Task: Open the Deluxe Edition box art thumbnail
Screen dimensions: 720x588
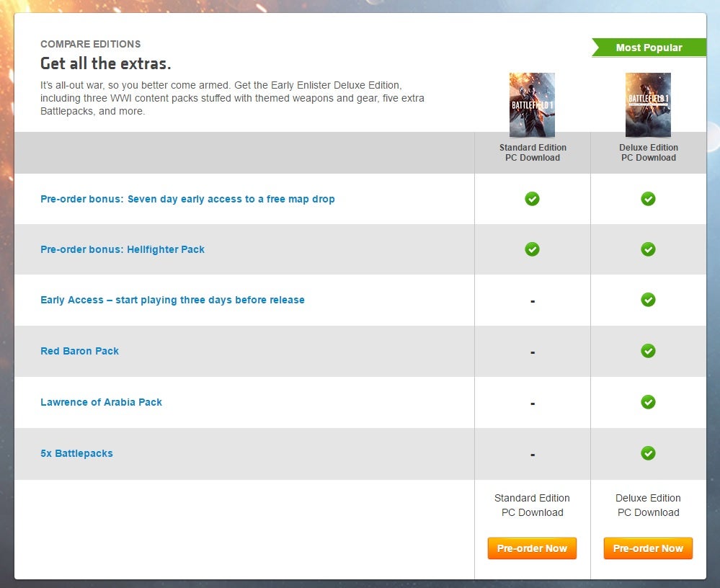Action: 648,104
